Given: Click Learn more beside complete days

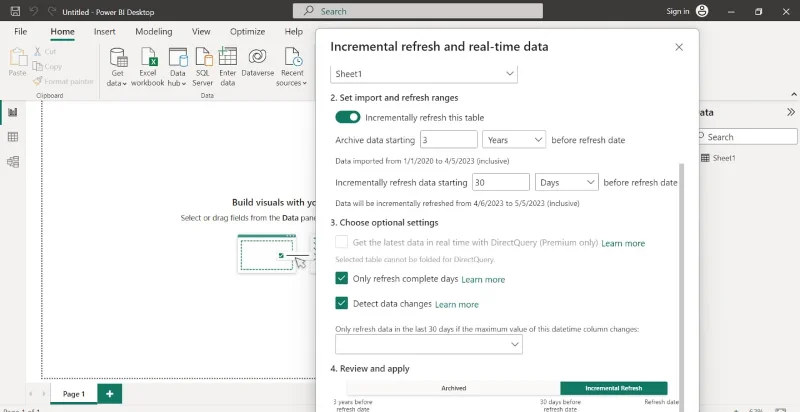Looking at the screenshot, I should coord(483,279).
